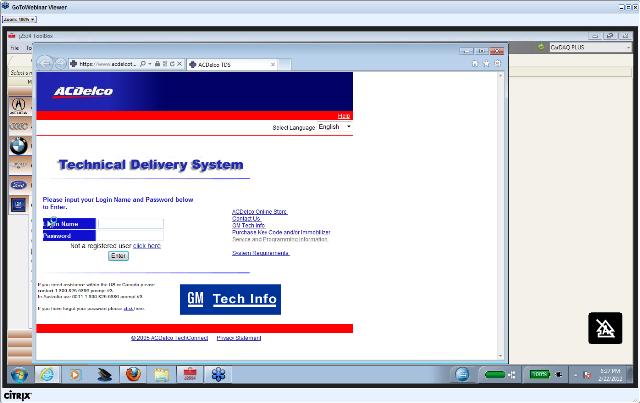Screen dimensions: 640x403
Task: Select the Ford logo in toolbox sidebar
Action: pyautogui.click(x=19, y=185)
